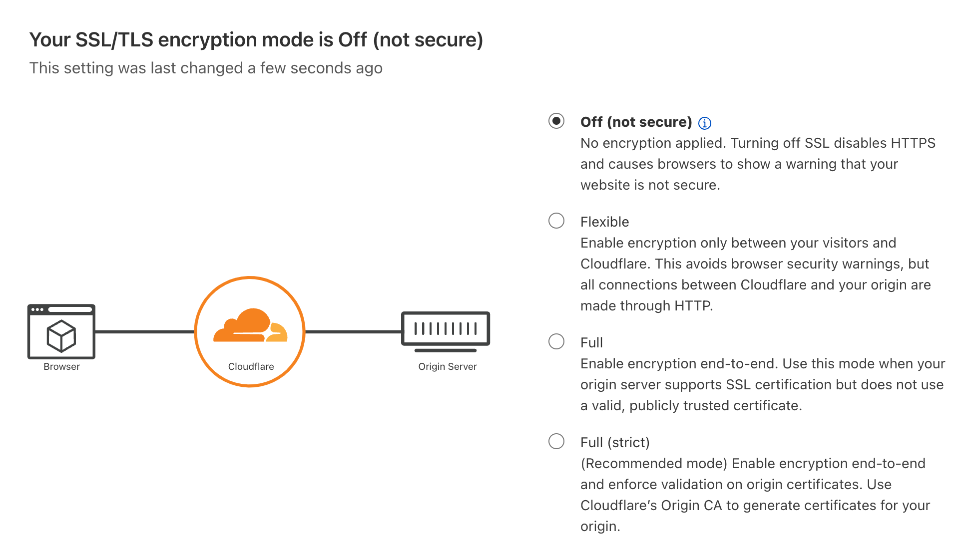Screen dimensions: 980x558
Task: Click the 'Browser' caption under the diagram
Action: (x=61, y=366)
